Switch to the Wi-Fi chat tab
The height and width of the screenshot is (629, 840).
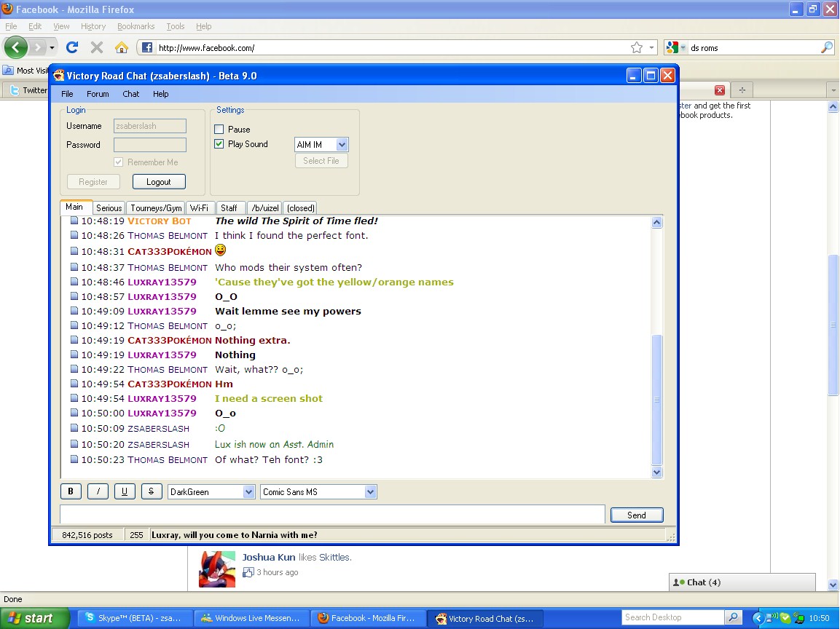199,208
